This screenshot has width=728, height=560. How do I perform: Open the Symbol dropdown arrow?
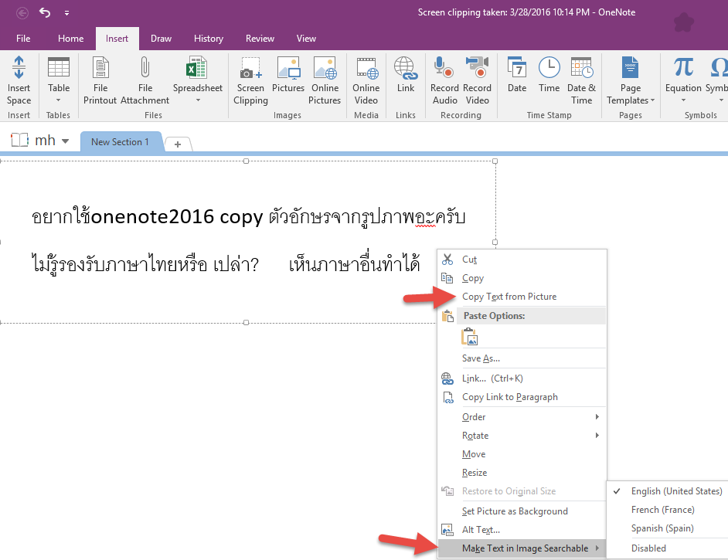[x=721, y=100]
